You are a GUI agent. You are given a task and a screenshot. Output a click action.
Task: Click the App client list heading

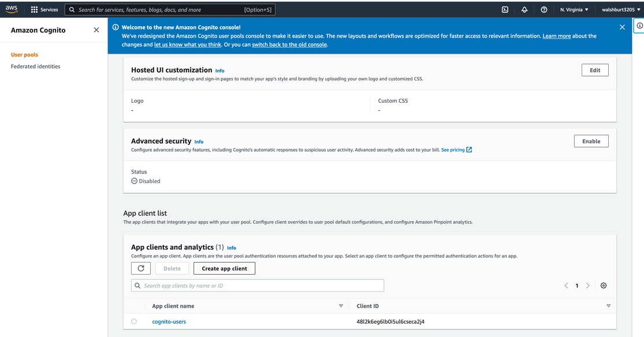pos(145,213)
